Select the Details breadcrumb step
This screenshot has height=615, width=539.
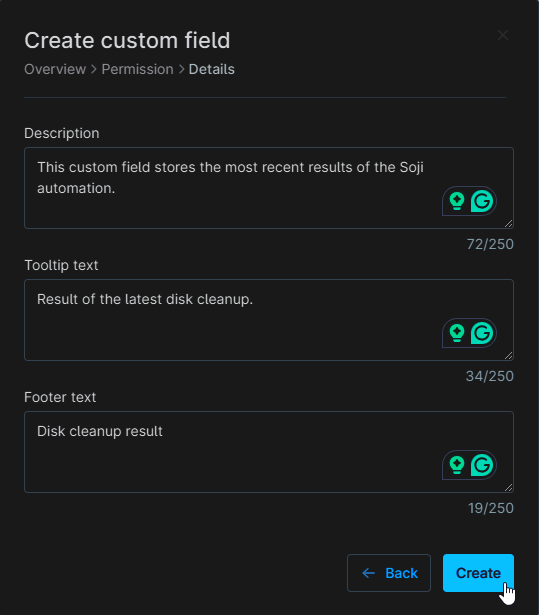pyautogui.click(x=211, y=69)
